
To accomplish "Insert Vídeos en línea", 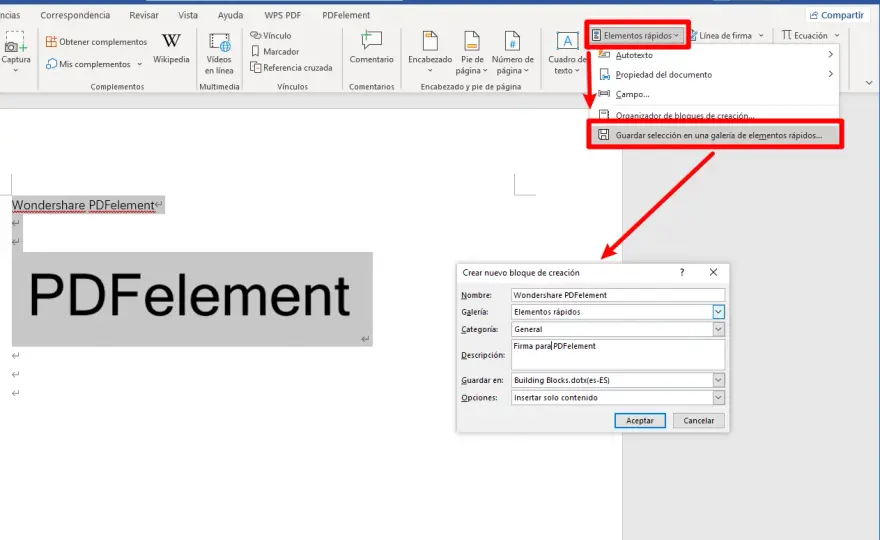I will pyautogui.click(x=219, y=54).
